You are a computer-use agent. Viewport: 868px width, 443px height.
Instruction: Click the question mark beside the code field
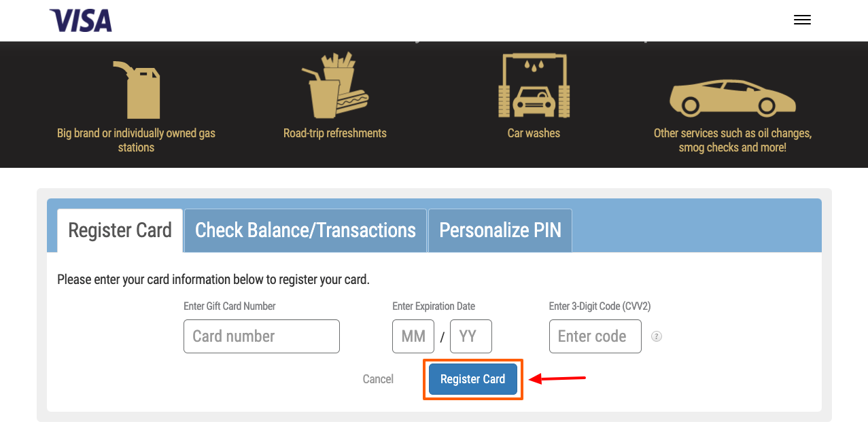(x=655, y=336)
